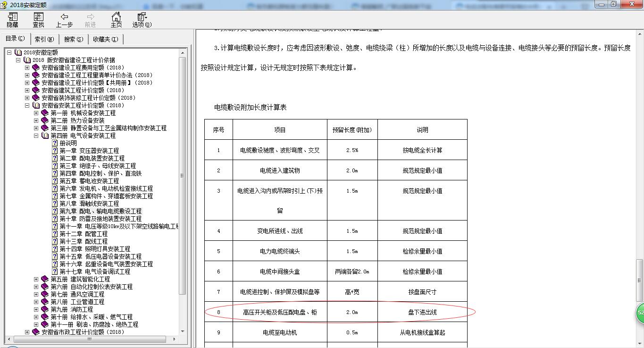
Task: Open chapter 第十四章 照明灯具安装工程
Action: click(x=95, y=249)
